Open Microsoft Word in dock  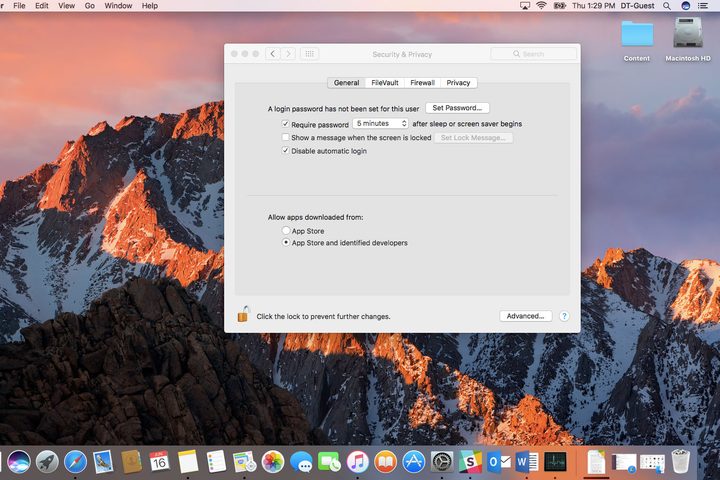click(x=527, y=462)
